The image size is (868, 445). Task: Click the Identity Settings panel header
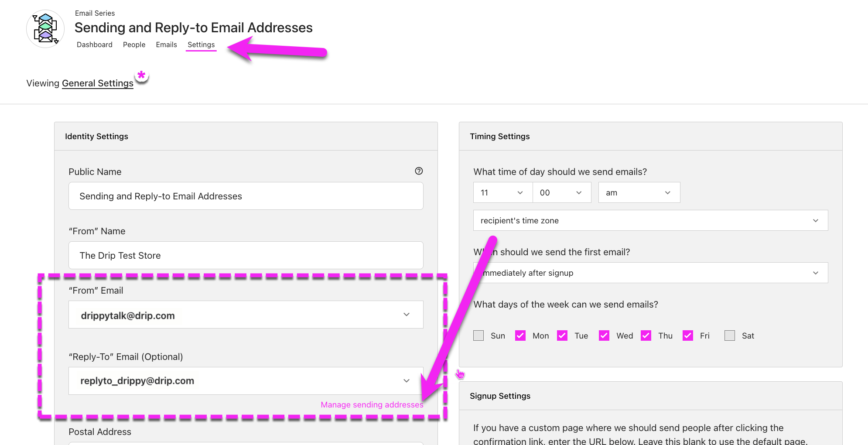click(246, 136)
